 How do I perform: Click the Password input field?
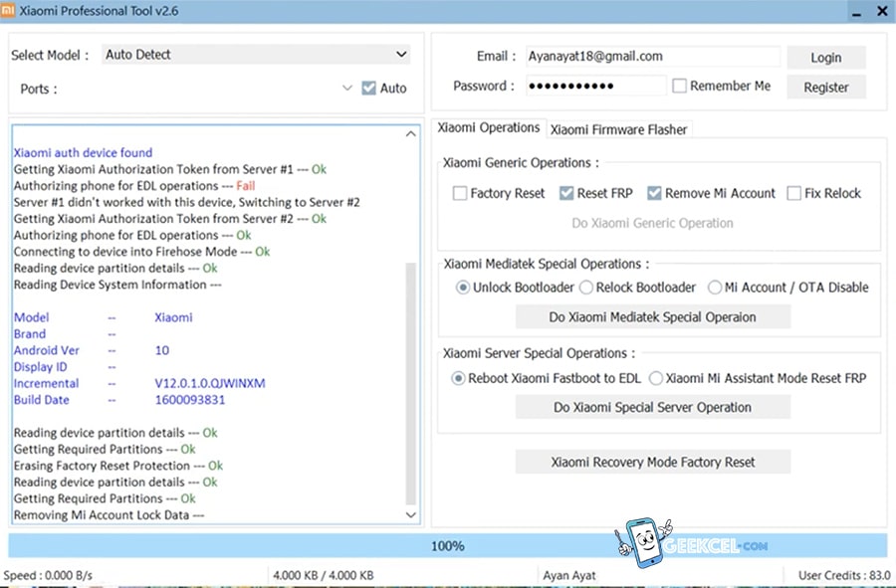(595, 86)
